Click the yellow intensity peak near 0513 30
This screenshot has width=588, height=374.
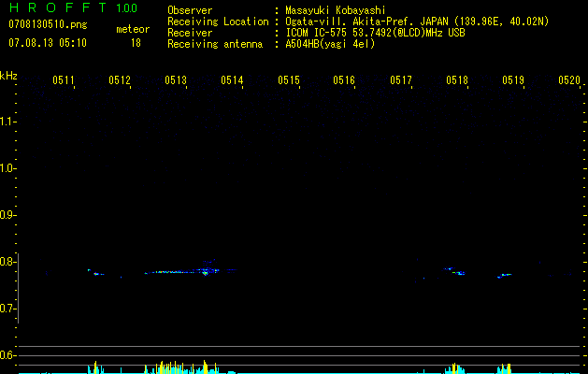pos(205,367)
